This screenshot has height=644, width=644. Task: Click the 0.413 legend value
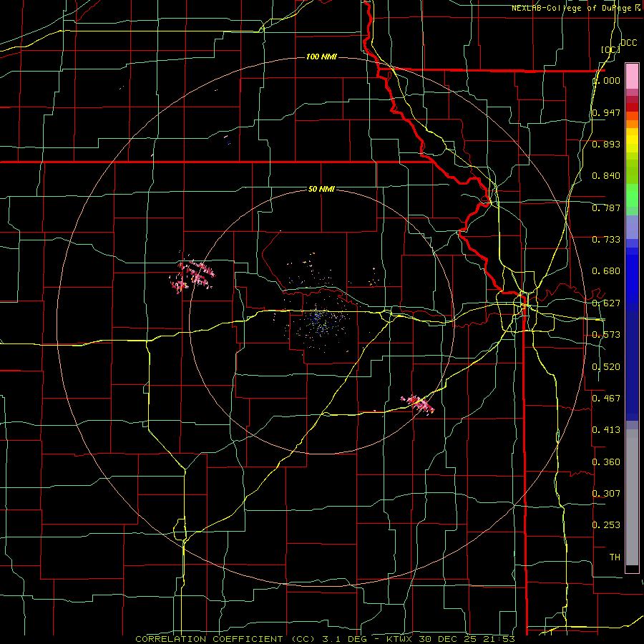(x=606, y=430)
